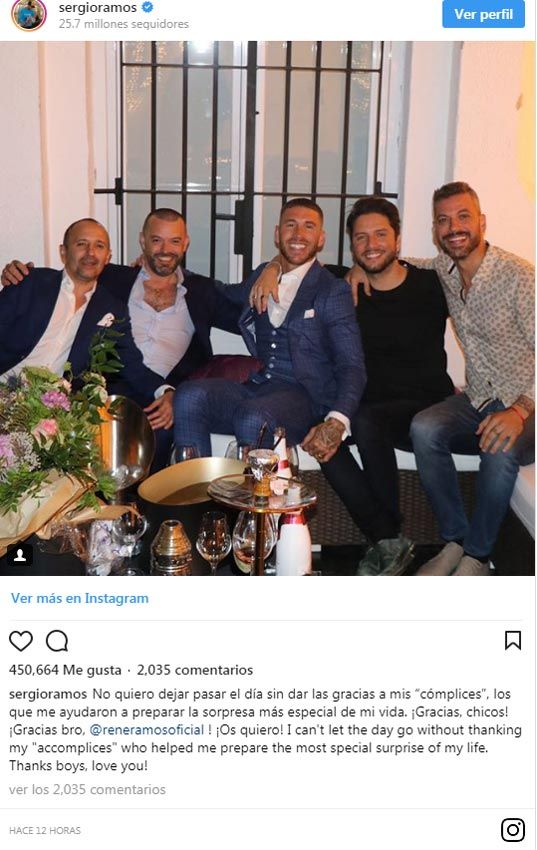Image resolution: width=537 pixels, height=850 pixels.
Task: Open the group photo of five men
Action: [x=268, y=308]
